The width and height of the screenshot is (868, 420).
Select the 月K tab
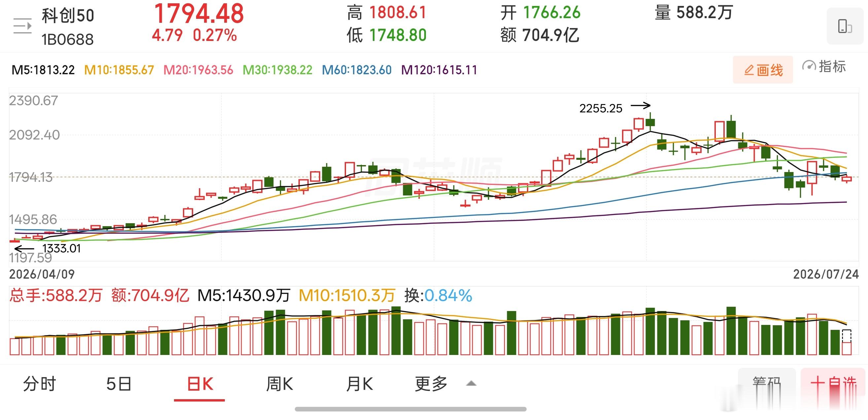point(360,384)
